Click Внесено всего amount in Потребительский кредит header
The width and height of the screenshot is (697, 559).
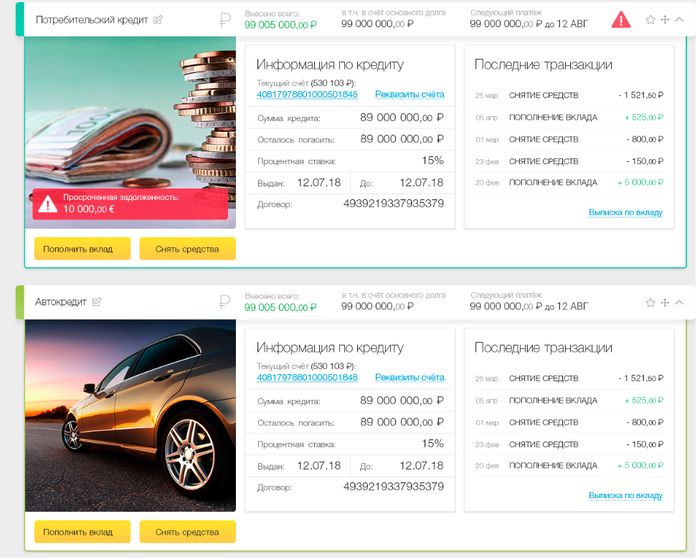(280, 25)
